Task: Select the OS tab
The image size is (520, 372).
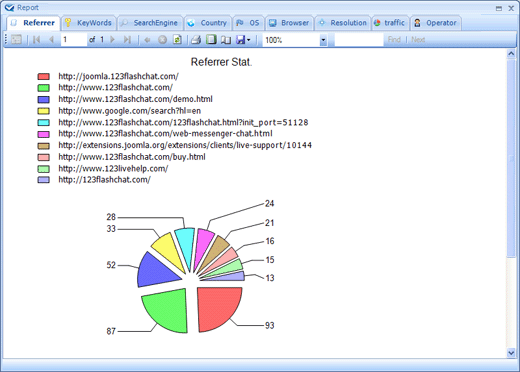Action: [x=248, y=23]
